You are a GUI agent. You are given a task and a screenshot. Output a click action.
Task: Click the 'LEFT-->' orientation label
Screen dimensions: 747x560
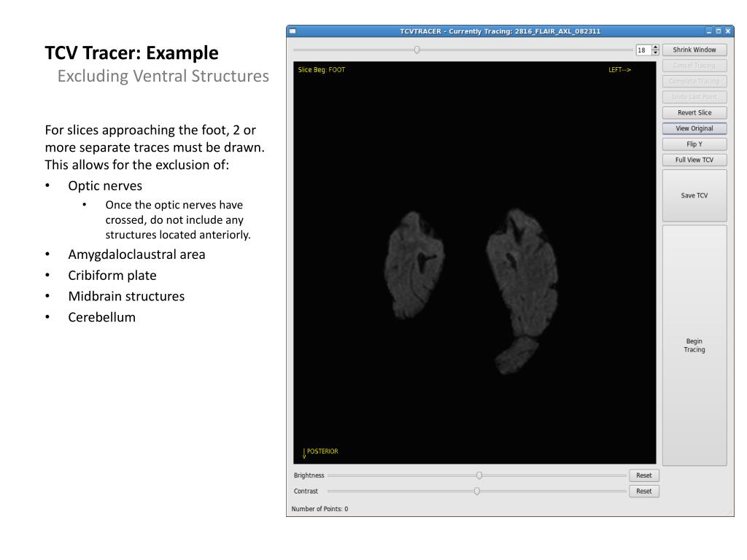point(619,70)
